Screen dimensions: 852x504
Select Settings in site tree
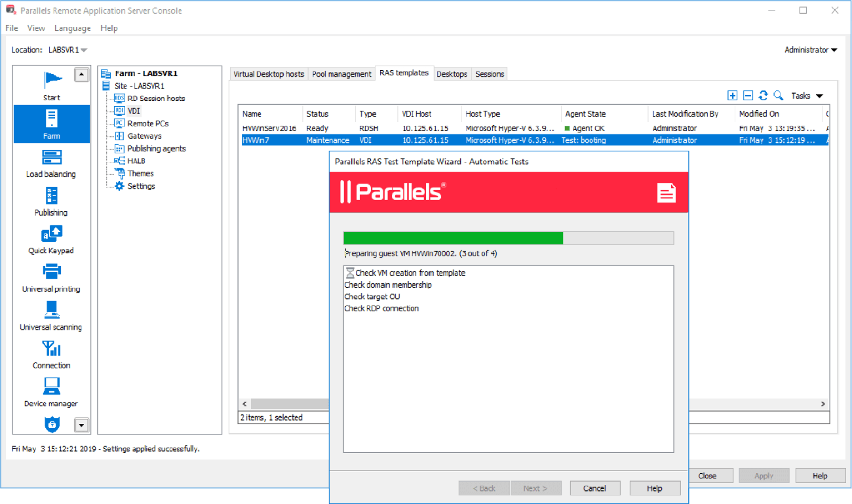tap(141, 186)
